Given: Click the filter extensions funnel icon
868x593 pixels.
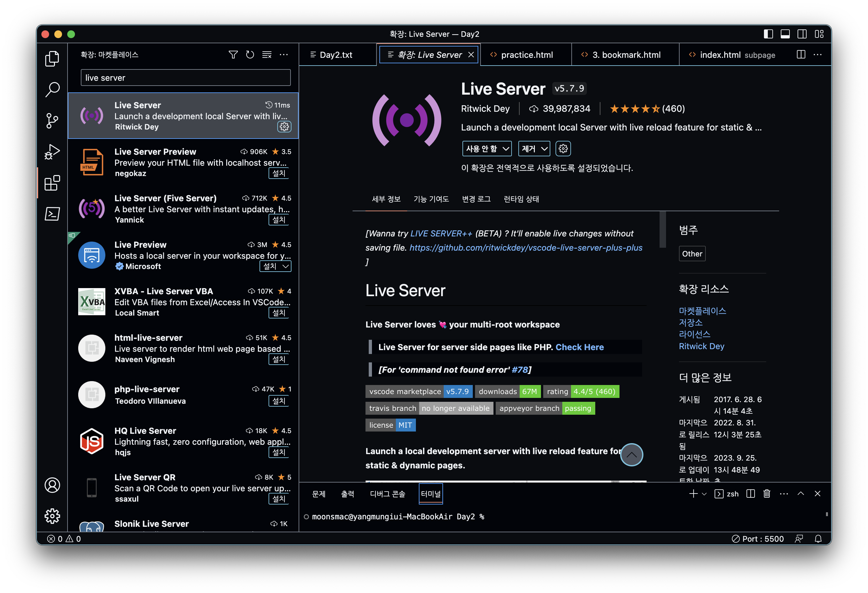Looking at the screenshot, I should click(x=233, y=55).
